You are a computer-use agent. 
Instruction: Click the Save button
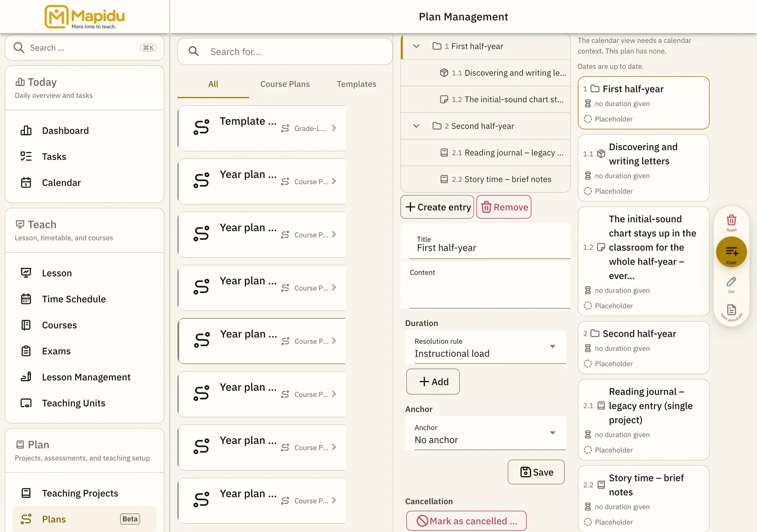point(536,472)
